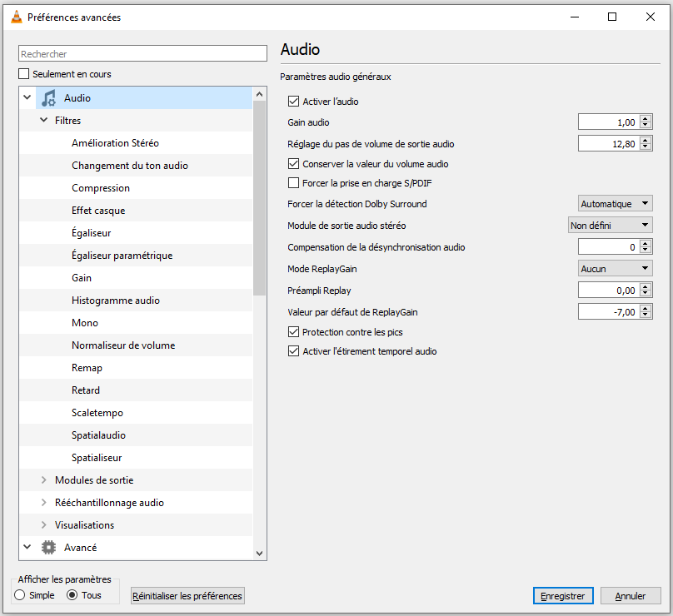Screen dimensions: 673x616
Task: Open the Mode ReplayGain dropdown
Action: (615, 269)
